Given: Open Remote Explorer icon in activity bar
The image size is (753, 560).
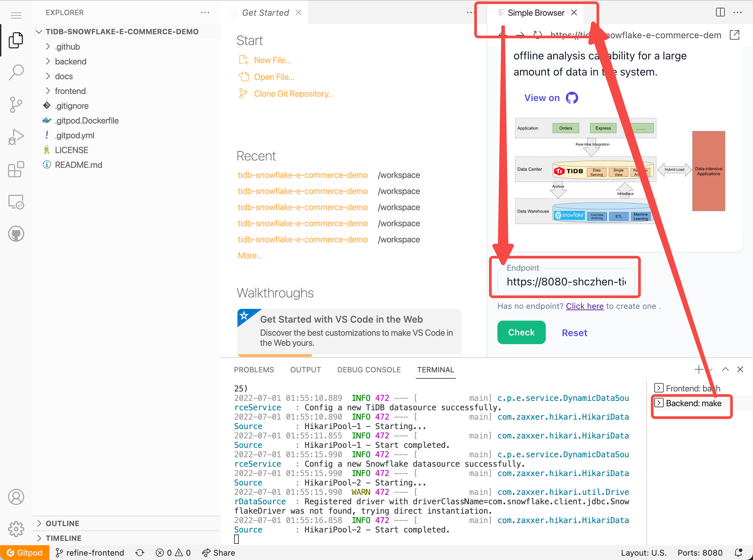Looking at the screenshot, I should pyautogui.click(x=16, y=202).
